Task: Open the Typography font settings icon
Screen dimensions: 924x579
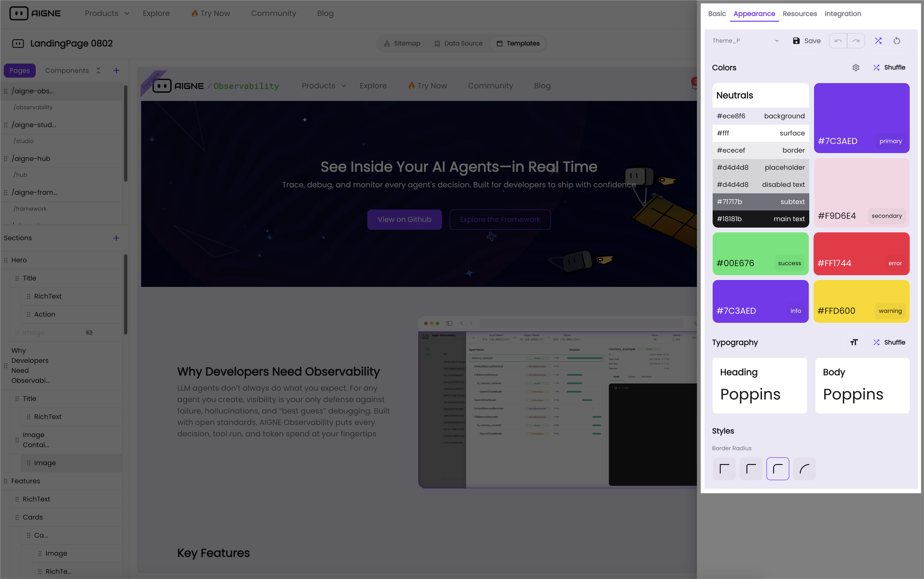Action: [x=854, y=342]
